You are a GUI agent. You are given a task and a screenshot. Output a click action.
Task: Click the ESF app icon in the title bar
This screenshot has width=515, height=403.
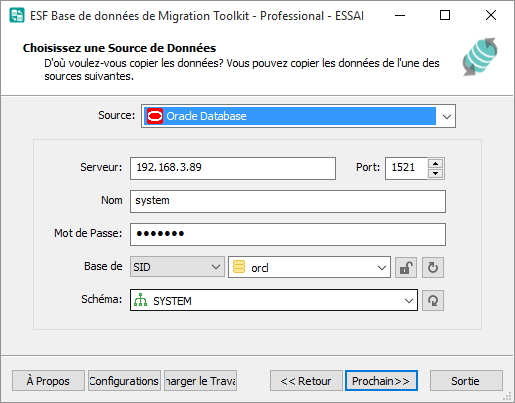(17, 15)
